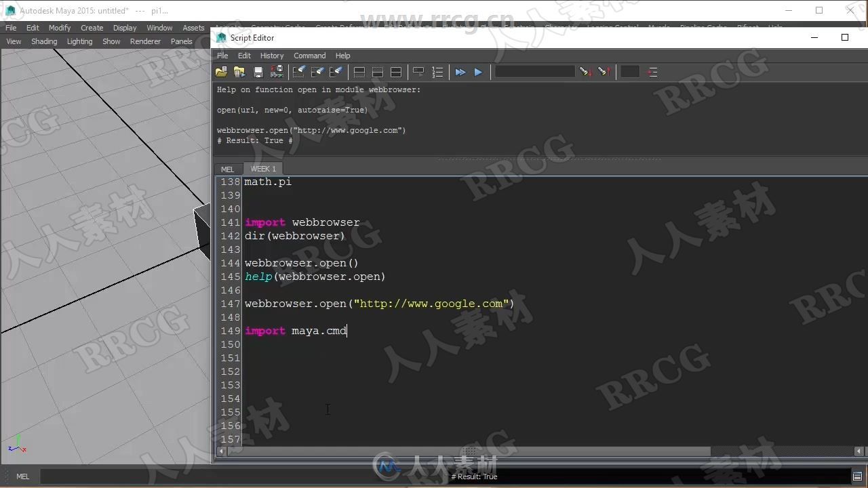Click the Clear History eraser icon
Viewport: 868px width, 488px height.
point(298,72)
